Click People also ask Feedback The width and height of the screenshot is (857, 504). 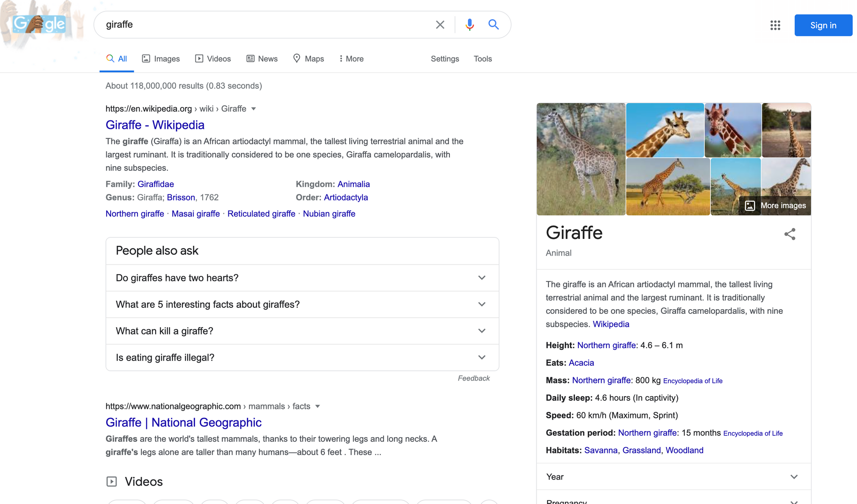pyautogui.click(x=473, y=378)
